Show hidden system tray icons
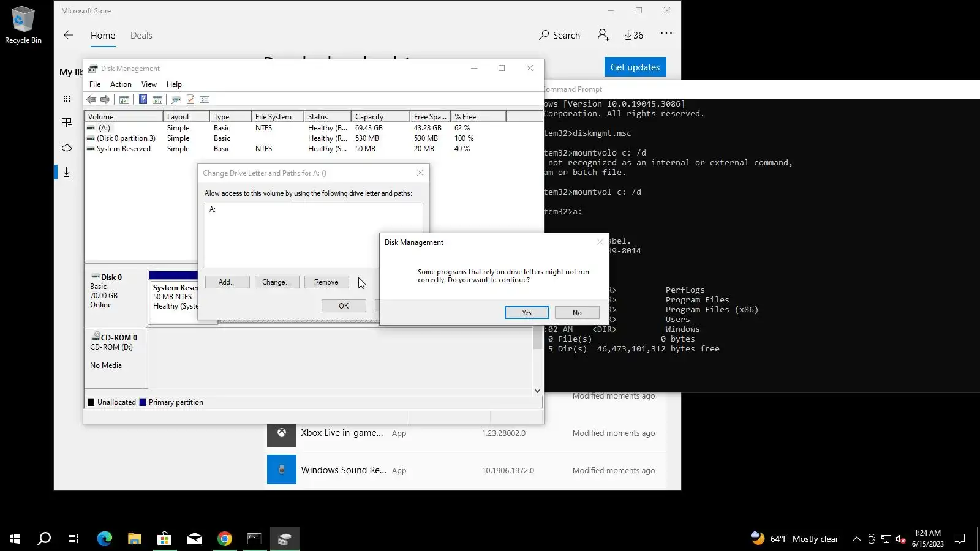This screenshot has width=980, height=551. 857,539
